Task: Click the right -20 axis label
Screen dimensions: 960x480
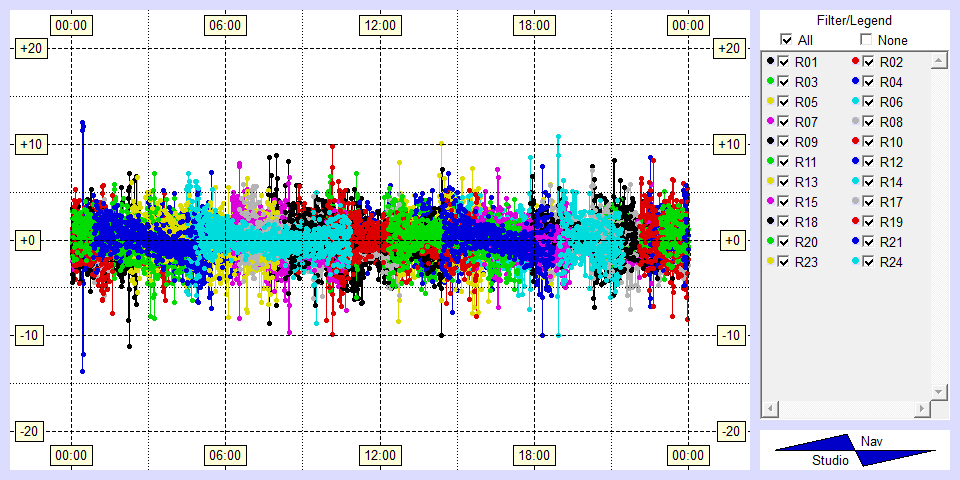Action: pyautogui.click(x=731, y=431)
